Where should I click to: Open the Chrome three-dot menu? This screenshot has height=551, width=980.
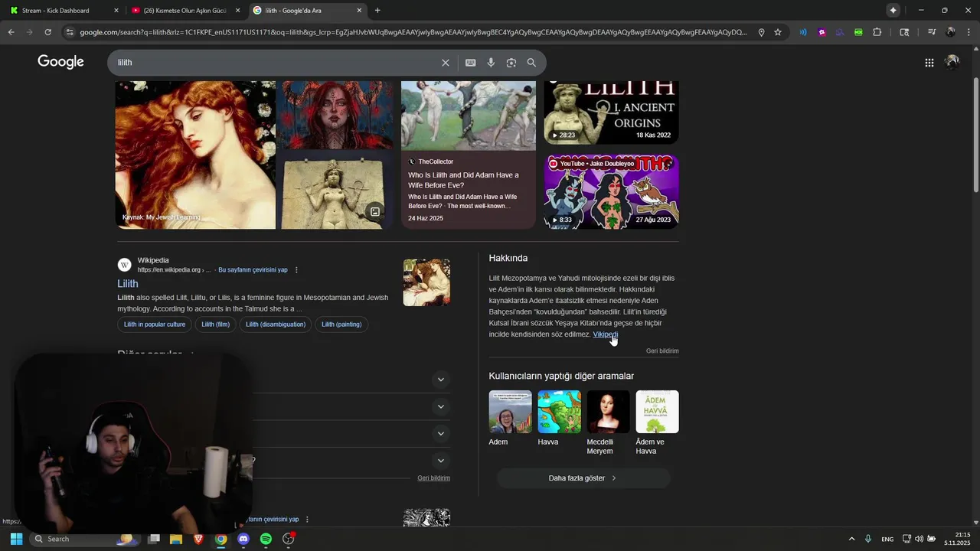(x=968, y=32)
